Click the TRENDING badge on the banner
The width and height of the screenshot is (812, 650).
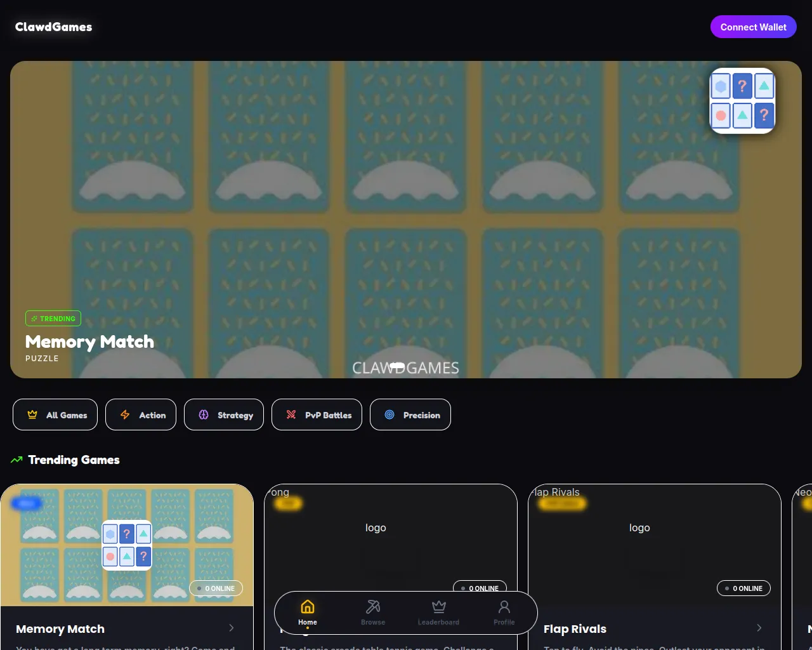(53, 319)
